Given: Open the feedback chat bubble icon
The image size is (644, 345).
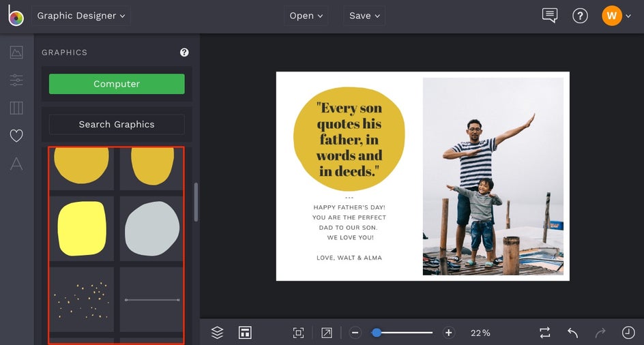Looking at the screenshot, I should (549, 16).
